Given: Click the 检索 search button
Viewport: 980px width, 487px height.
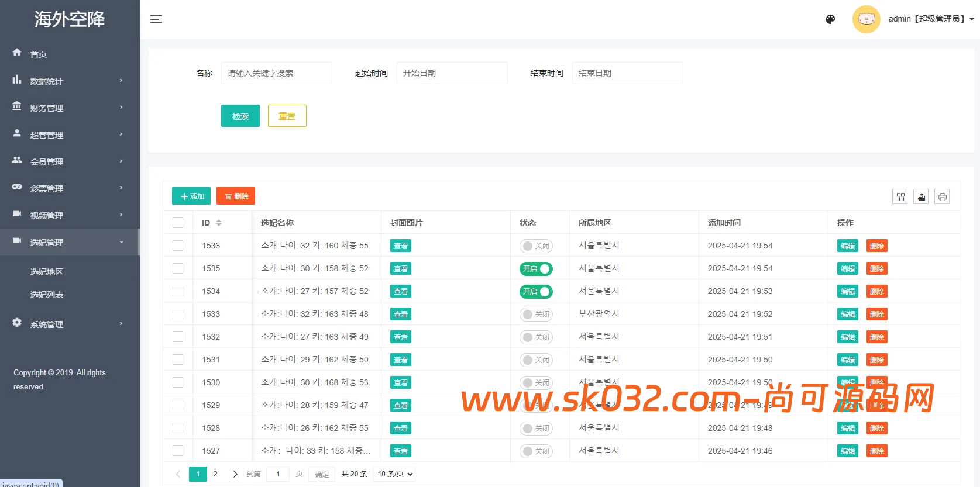Looking at the screenshot, I should tap(240, 116).
